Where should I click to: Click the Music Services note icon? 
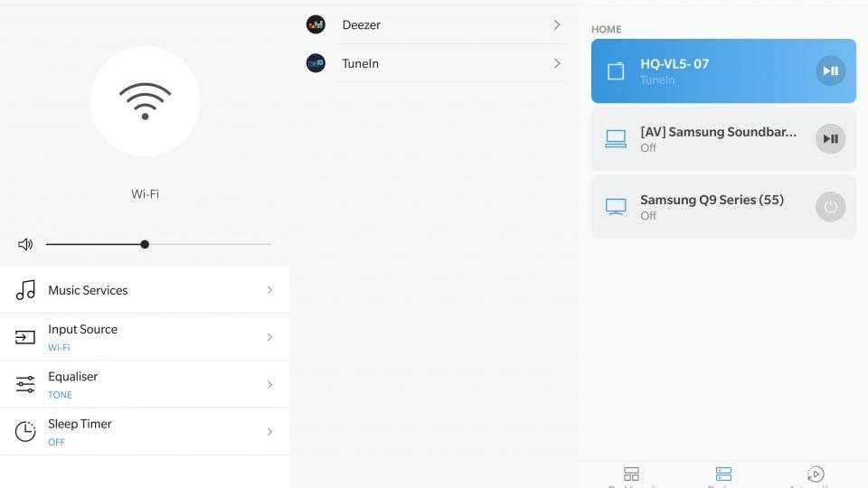tap(25, 290)
